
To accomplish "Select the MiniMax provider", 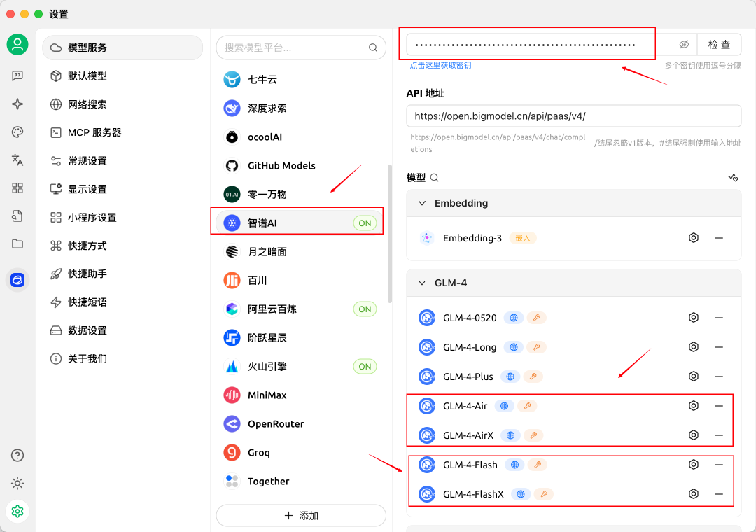I will [x=301, y=395].
